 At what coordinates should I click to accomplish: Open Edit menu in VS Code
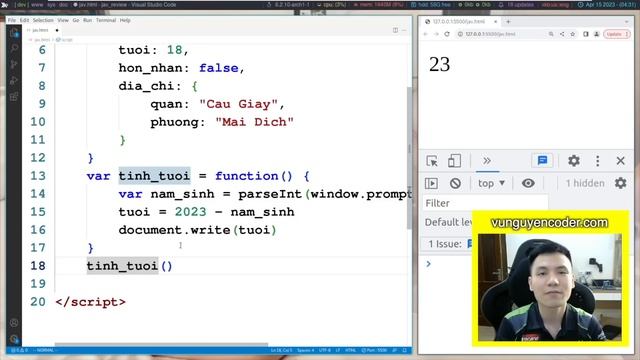[24, 20]
